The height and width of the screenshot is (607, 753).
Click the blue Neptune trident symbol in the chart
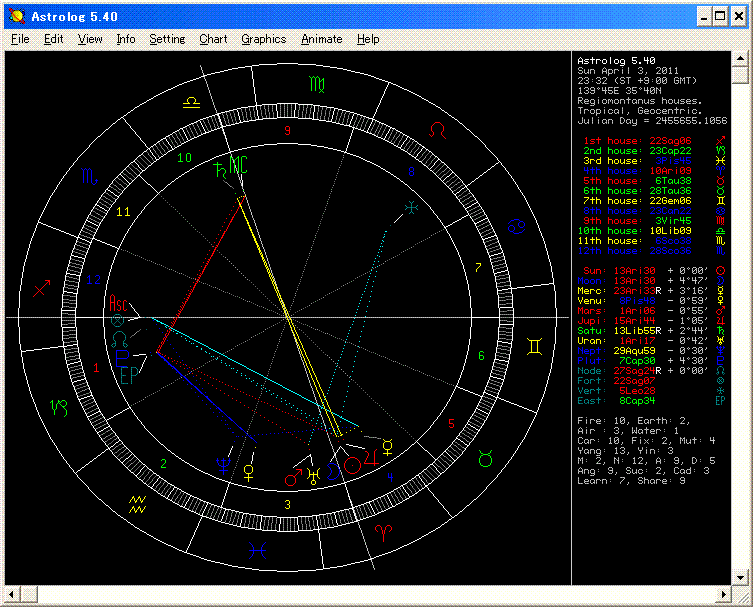(223, 464)
